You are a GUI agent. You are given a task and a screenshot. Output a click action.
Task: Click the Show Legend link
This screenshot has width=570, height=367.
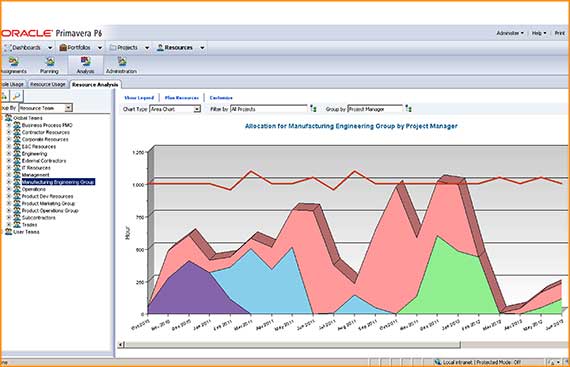[139, 98]
